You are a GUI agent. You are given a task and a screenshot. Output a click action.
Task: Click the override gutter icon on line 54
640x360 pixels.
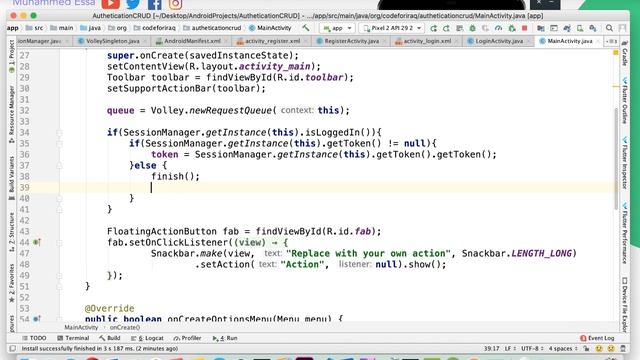pos(37,319)
